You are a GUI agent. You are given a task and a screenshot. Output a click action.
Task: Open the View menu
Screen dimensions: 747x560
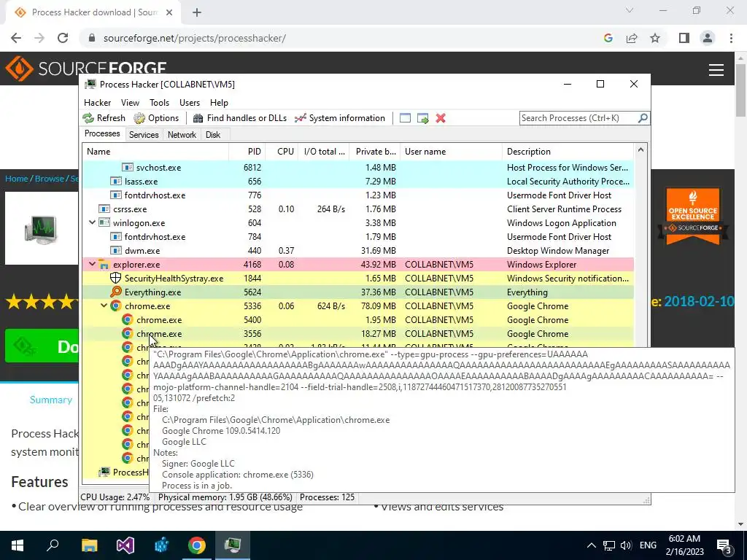point(130,103)
